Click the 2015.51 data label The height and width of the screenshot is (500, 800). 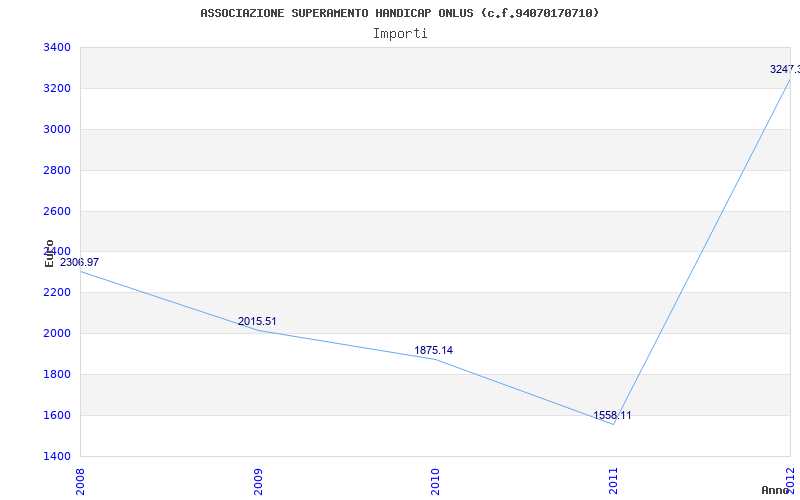point(257,321)
